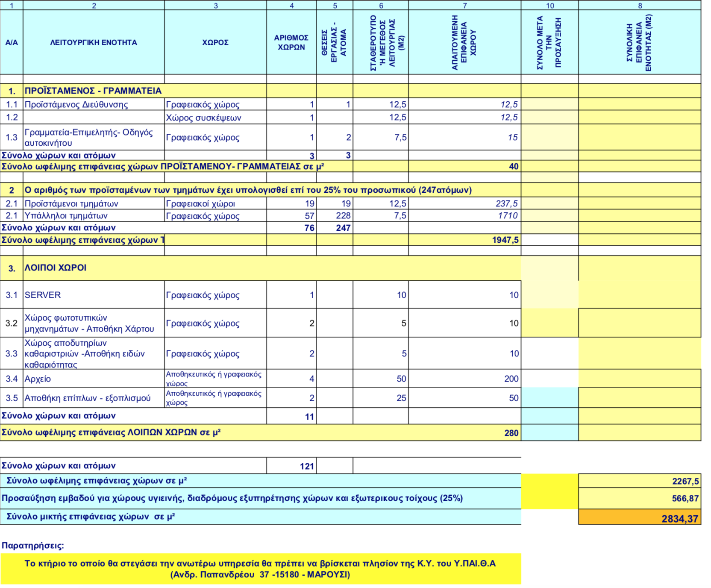The image size is (711, 588).
Task: Select the "Υπάλληλοι τμημάτων" cell
Action: pyautogui.click(x=66, y=216)
